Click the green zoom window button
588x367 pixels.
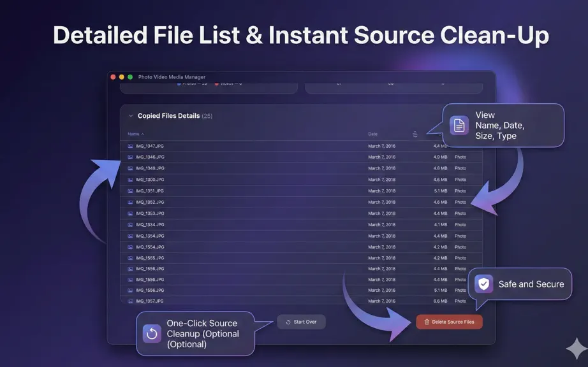[130, 77]
